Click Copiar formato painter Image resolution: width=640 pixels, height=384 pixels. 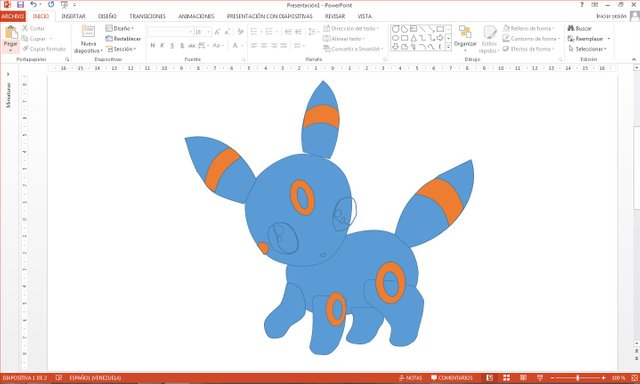coord(44,49)
